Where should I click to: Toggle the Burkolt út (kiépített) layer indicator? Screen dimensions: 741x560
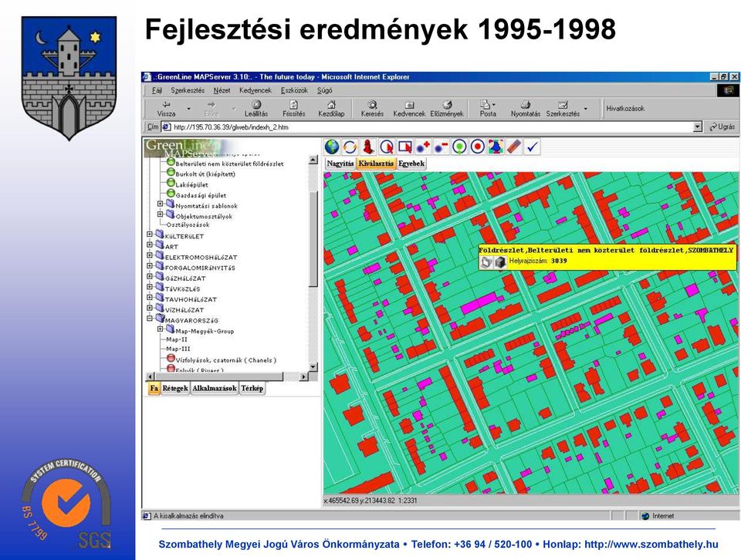pyautogui.click(x=171, y=172)
